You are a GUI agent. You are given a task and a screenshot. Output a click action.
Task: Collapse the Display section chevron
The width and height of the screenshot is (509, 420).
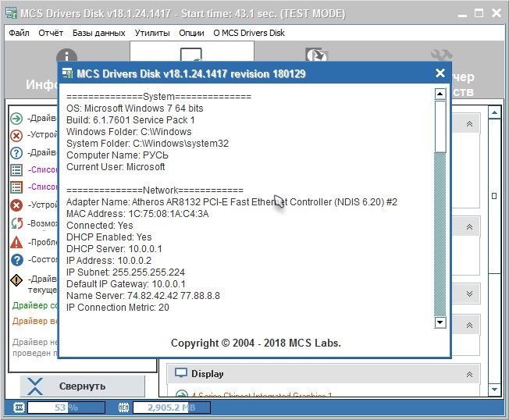click(469, 375)
